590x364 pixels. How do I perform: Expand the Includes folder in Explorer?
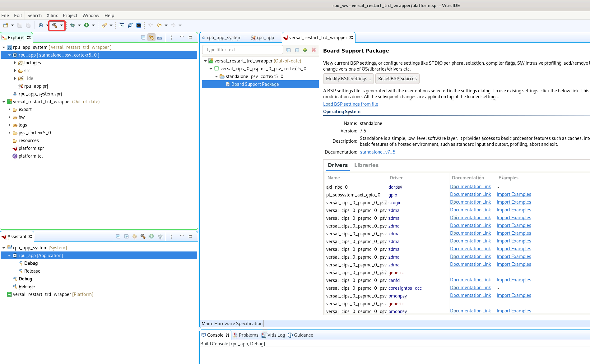click(15, 63)
